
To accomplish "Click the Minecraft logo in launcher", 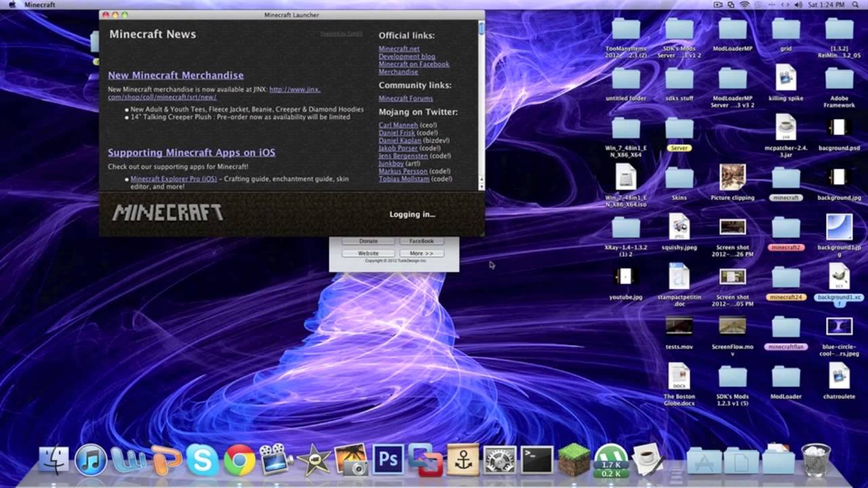I will pyautogui.click(x=167, y=213).
